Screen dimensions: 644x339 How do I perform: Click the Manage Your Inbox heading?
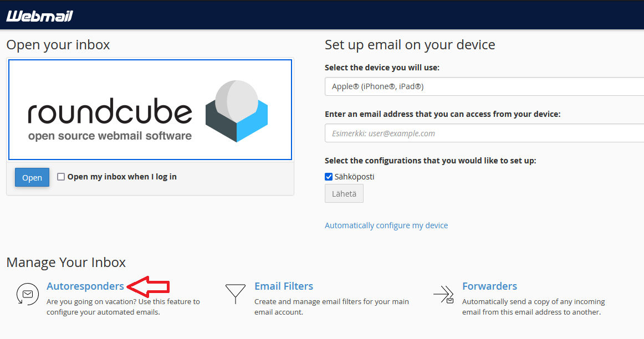66,262
